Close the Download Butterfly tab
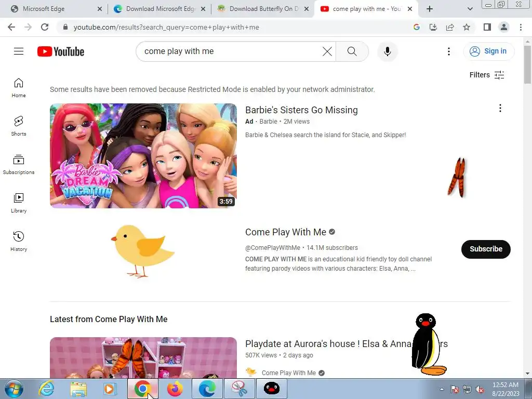 [307, 9]
